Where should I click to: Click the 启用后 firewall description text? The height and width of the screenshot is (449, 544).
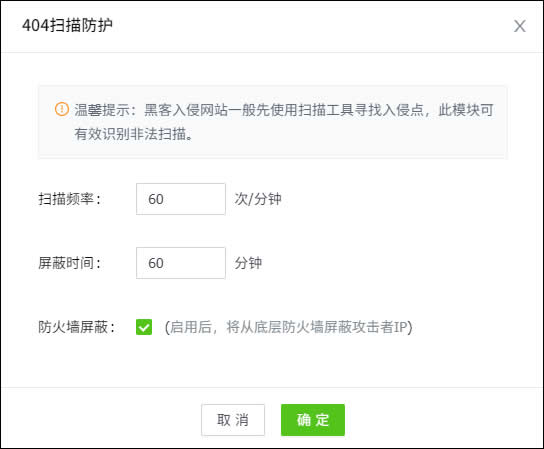click(x=288, y=327)
